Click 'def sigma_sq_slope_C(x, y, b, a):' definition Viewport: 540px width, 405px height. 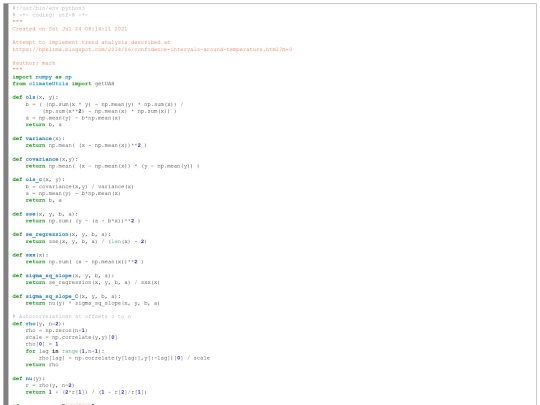[66, 296]
